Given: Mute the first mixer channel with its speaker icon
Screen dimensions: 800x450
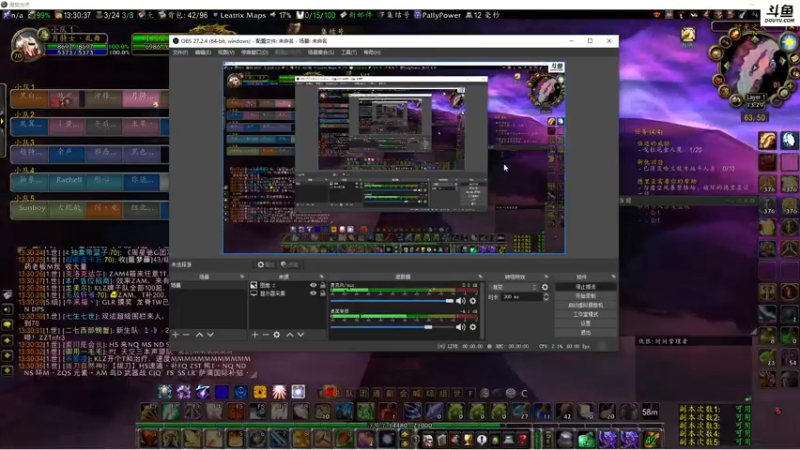Looking at the screenshot, I should (x=461, y=301).
